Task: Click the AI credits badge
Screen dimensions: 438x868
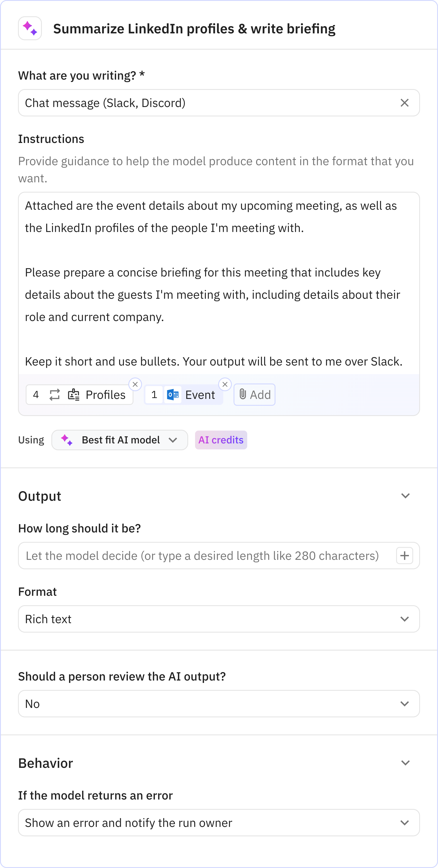Action: pyautogui.click(x=221, y=440)
